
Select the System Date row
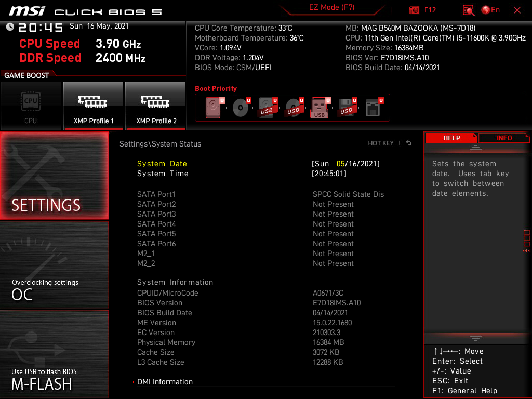258,164
